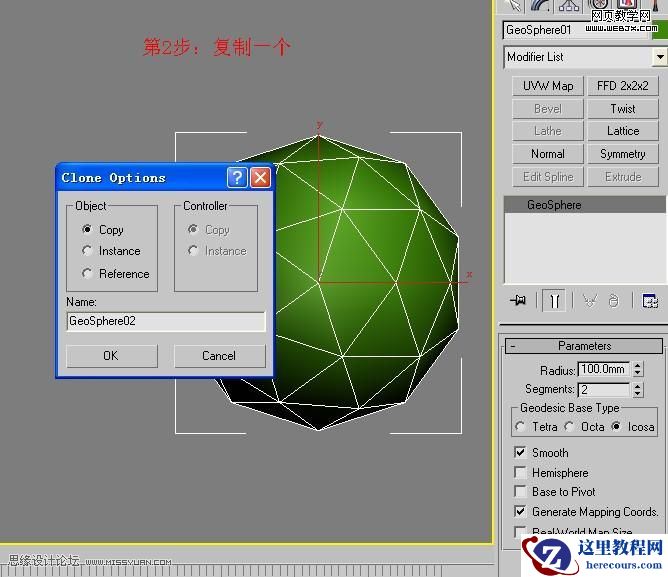The width and height of the screenshot is (668, 577).
Task: Click Cancel in Clone Options
Action: [219, 356]
